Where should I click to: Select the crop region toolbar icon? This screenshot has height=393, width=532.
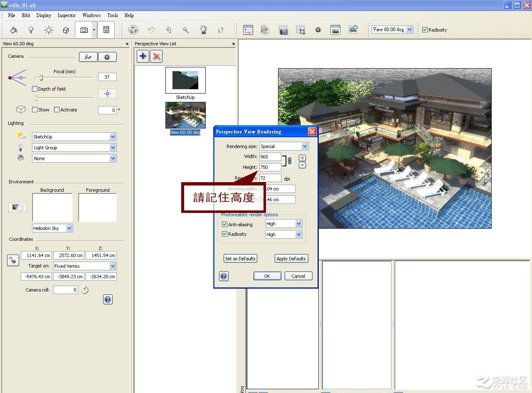pos(300,30)
